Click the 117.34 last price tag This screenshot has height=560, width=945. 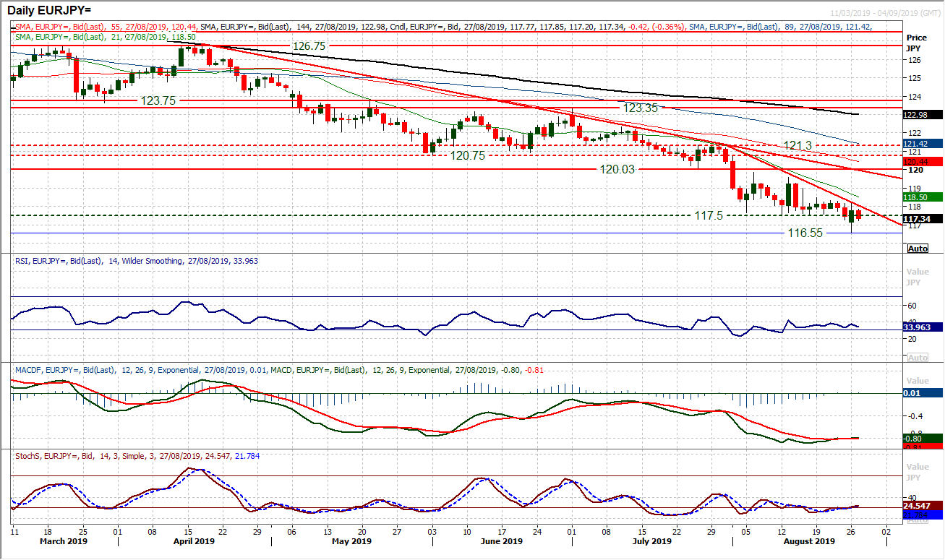click(924, 218)
